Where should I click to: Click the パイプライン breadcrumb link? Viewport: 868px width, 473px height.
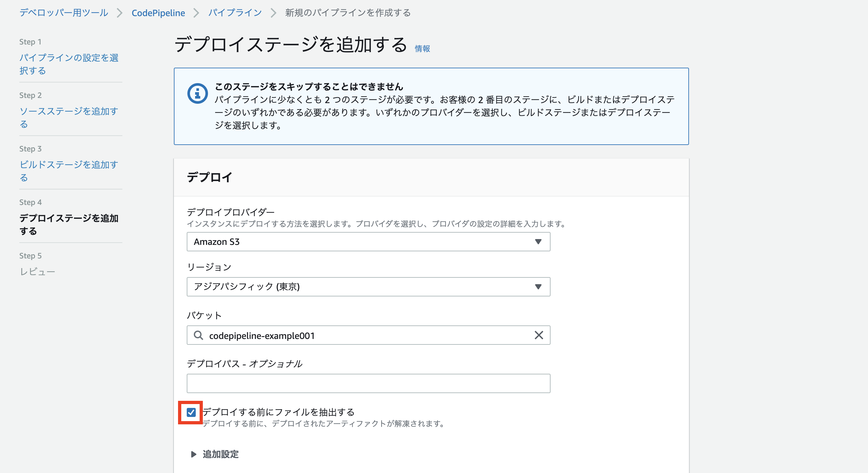(235, 13)
